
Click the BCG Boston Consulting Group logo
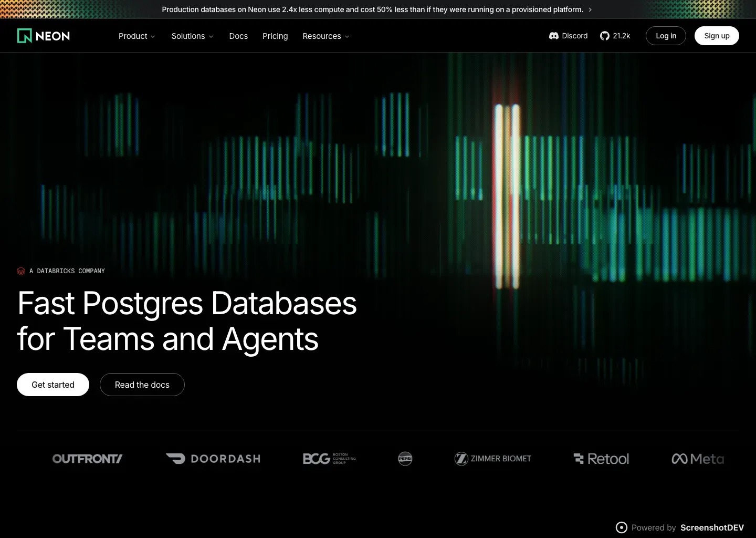coord(329,459)
